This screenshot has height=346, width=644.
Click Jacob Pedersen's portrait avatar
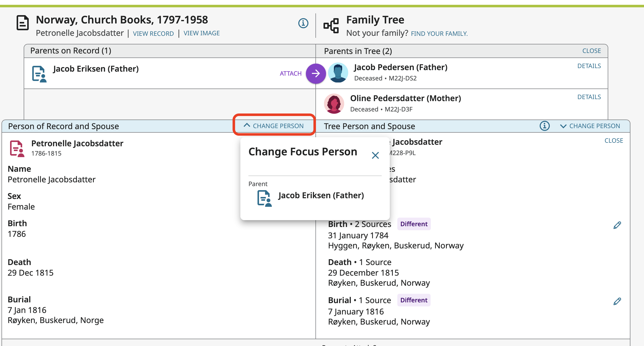click(338, 73)
